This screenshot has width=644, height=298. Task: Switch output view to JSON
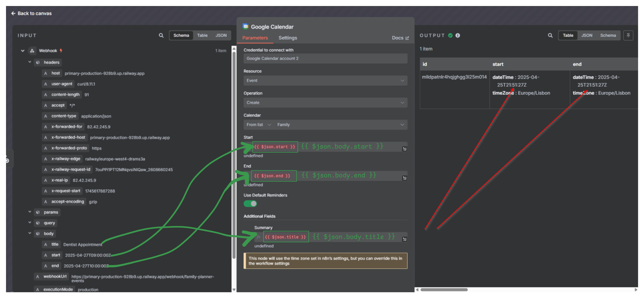click(587, 35)
